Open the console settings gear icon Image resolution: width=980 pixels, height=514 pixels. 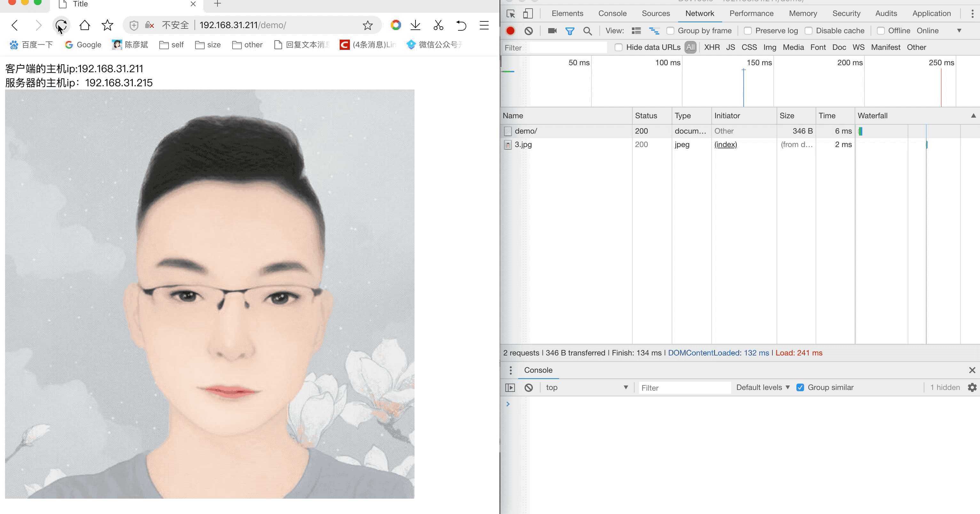click(972, 387)
